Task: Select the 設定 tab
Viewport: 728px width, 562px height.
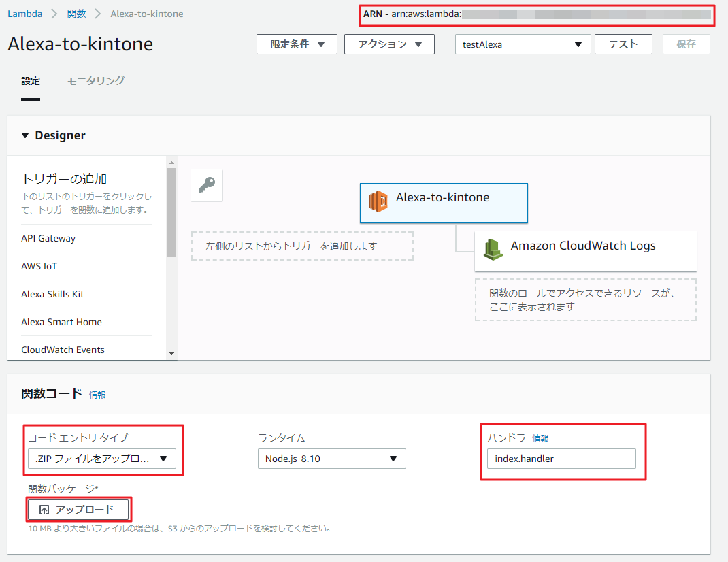Action: tap(31, 81)
